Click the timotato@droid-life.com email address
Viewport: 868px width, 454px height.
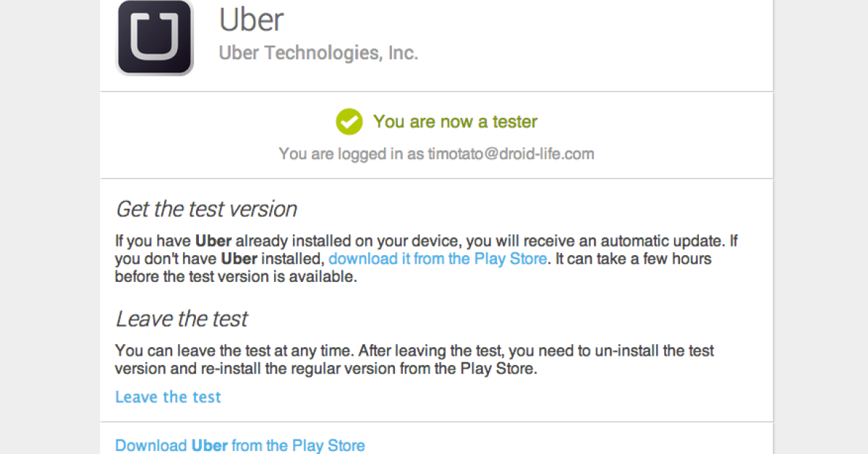point(511,153)
